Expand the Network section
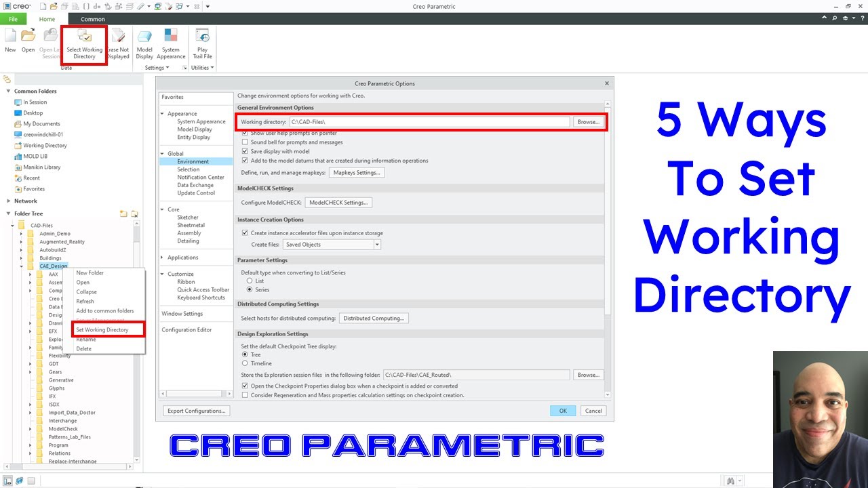 coord(8,201)
